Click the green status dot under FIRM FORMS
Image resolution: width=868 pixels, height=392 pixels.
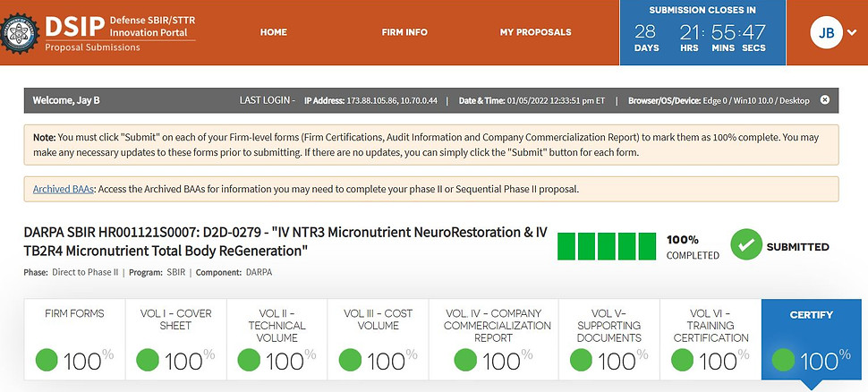47,360
